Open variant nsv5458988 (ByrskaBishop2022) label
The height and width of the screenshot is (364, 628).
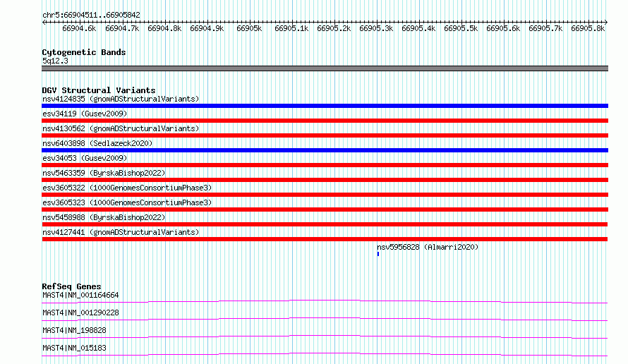click(104, 217)
